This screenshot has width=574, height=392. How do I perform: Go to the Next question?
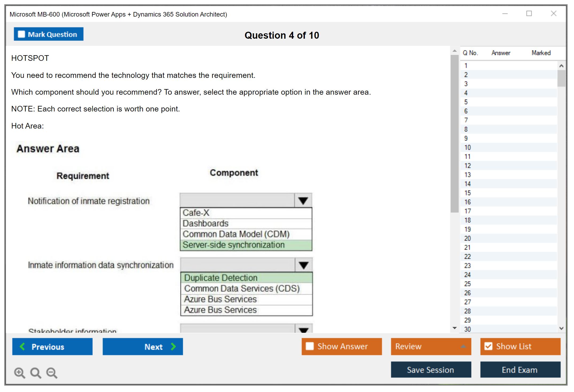tap(143, 347)
